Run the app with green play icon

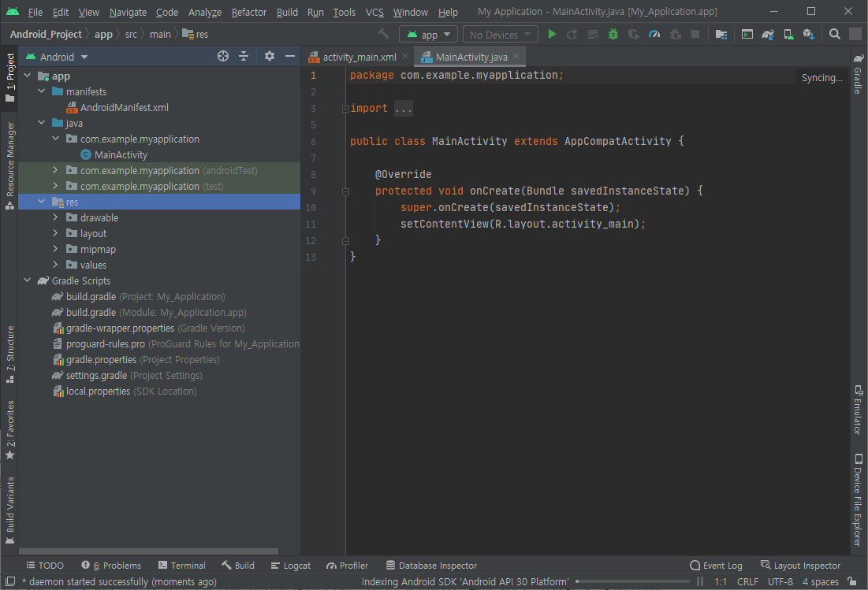click(x=552, y=35)
